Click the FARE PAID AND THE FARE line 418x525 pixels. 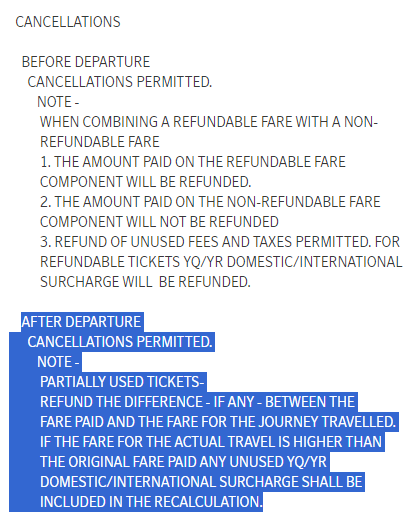(x=218, y=422)
